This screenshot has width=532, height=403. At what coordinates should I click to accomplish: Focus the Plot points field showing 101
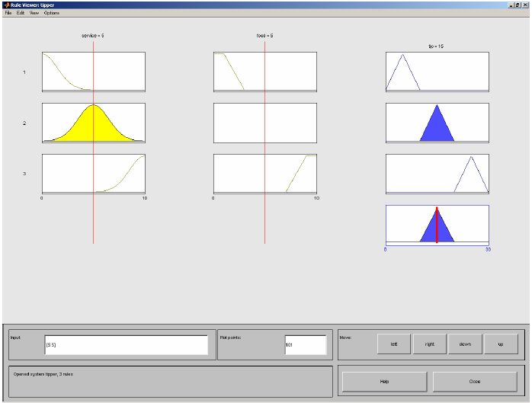(306, 344)
